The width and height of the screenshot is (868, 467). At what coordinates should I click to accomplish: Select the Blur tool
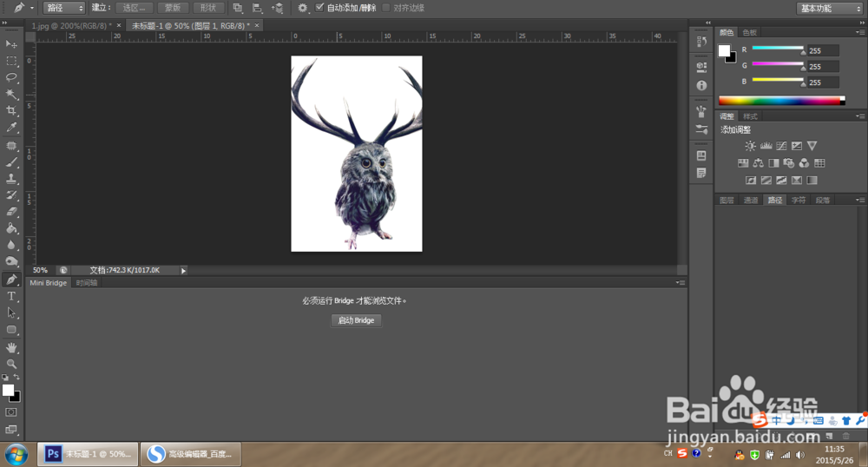pos(11,245)
